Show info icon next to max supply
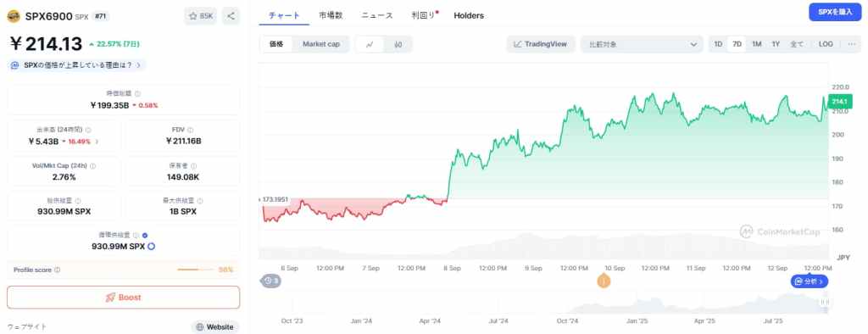The height and width of the screenshot is (334, 868). 200,201
